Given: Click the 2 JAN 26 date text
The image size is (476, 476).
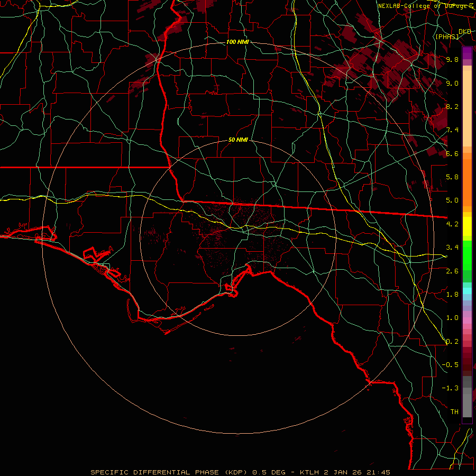Looking at the screenshot, I should pyautogui.click(x=343, y=472).
